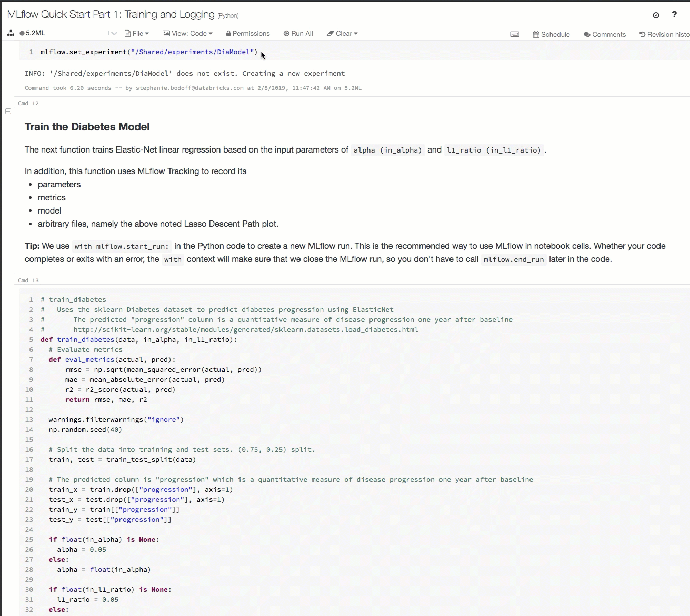
Task: Click the Revision history clock-arrow icon
Action: point(642,35)
